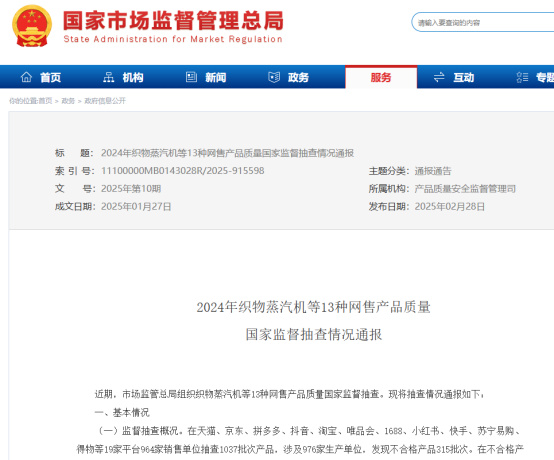Click the list icon beside 专题
The width and height of the screenshot is (554, 460).
[x=522, y=77]
